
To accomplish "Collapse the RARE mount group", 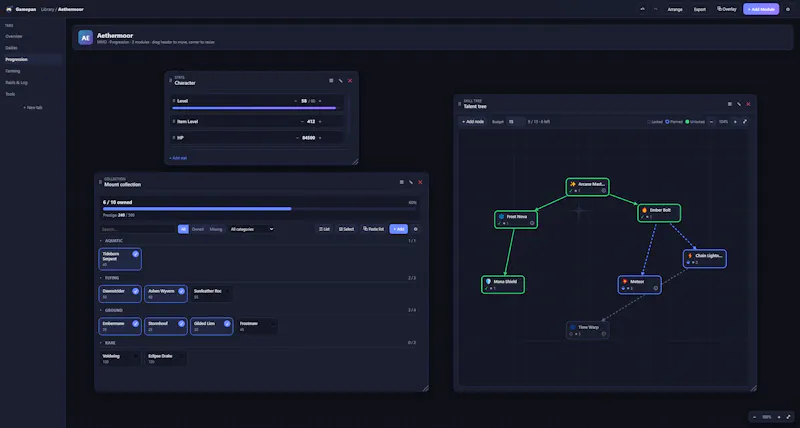I will click(x=101, y=343).
